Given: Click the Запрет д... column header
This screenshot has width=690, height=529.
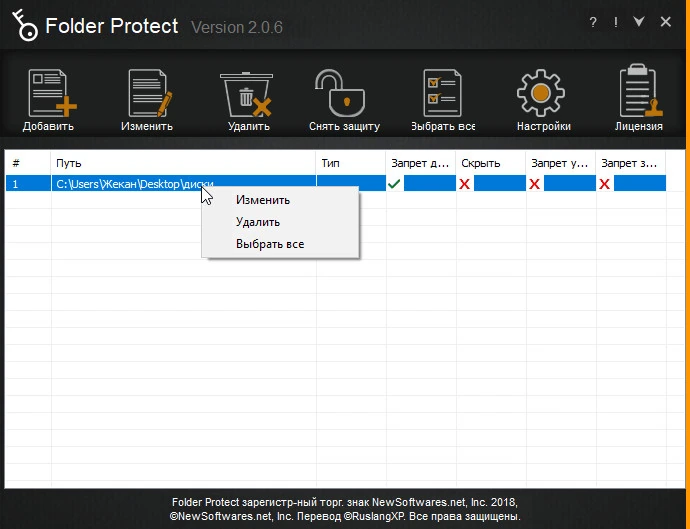Looking at the screenshot, I should [x=421, y=163].
